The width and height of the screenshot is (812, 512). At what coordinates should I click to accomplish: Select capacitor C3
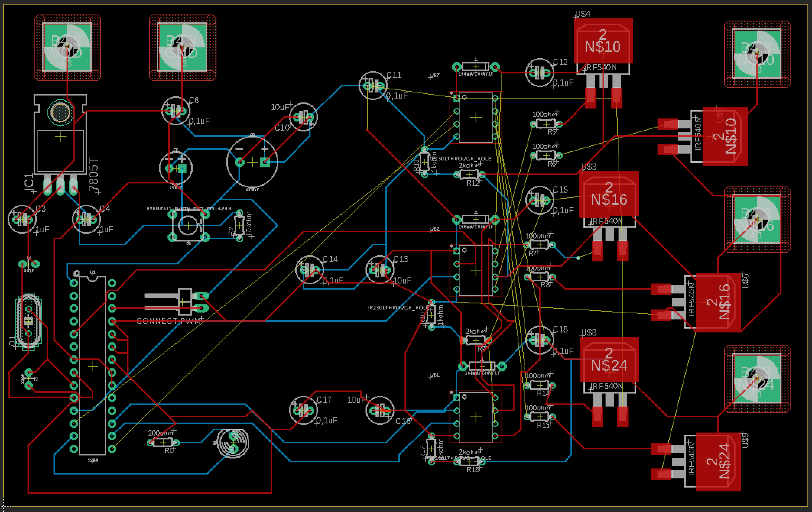click(x=22, y=219)
